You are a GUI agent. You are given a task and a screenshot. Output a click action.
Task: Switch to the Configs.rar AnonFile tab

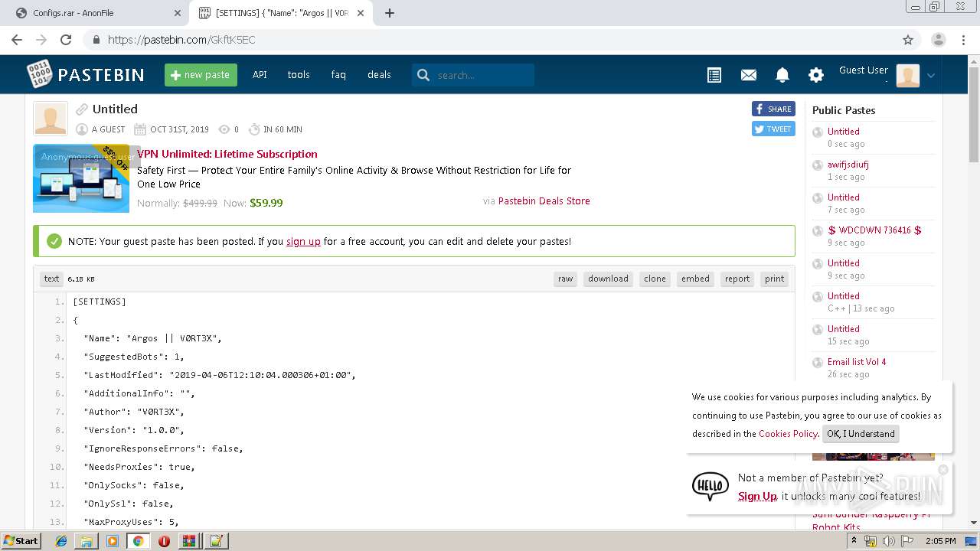coord(94,13)
